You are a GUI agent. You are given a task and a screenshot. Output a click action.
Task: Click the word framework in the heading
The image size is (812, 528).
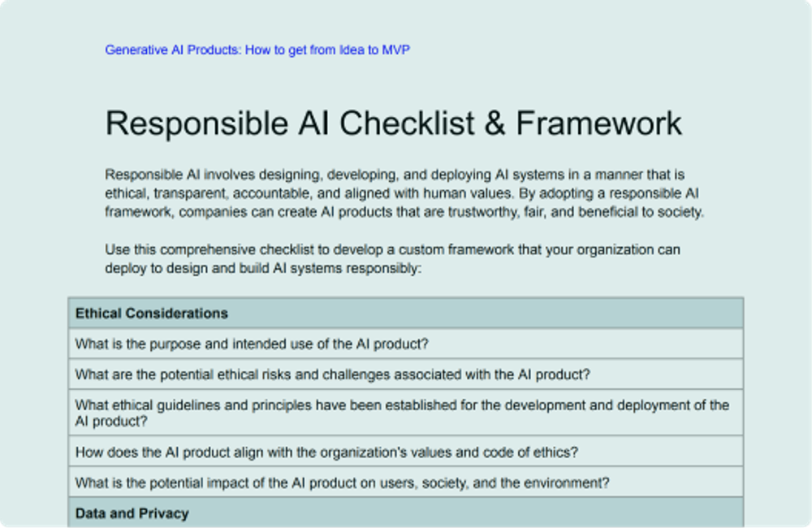(x=599, y=123)
